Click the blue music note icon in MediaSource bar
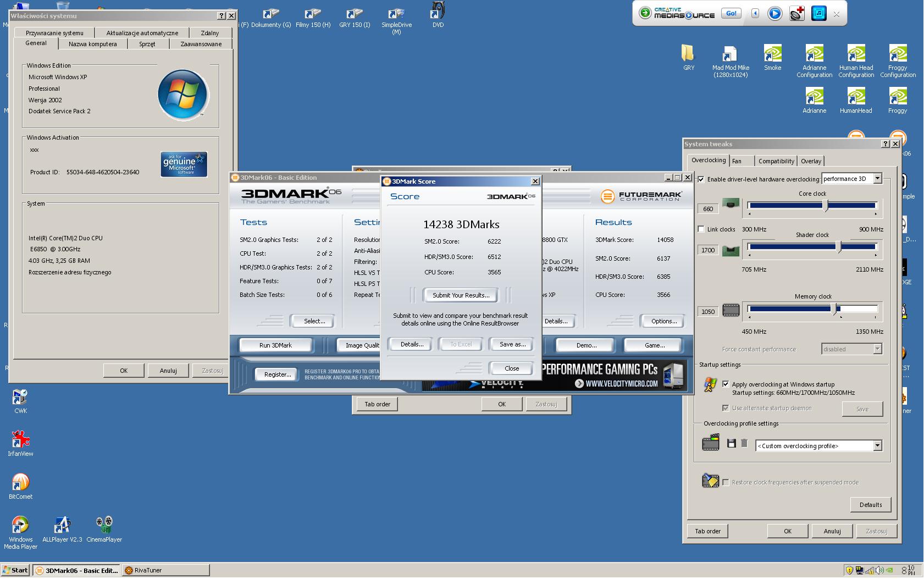 click(x=818, y=13)
